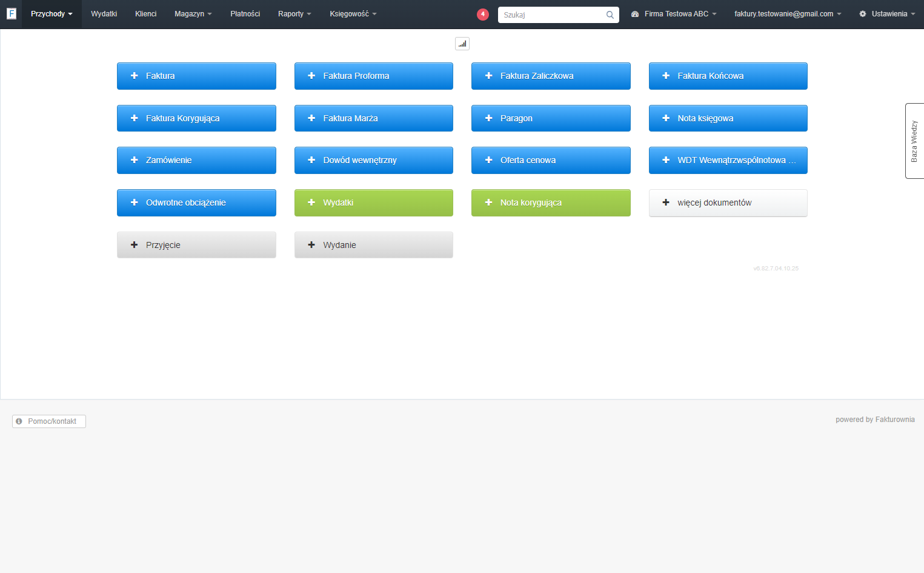Screen dimensions: 924x573
Task: Go to the Wydatki menu item
Action: click(104, 14)
